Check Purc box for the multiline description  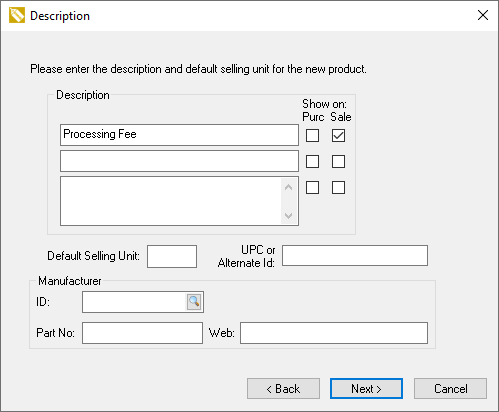tap(312, 187)
